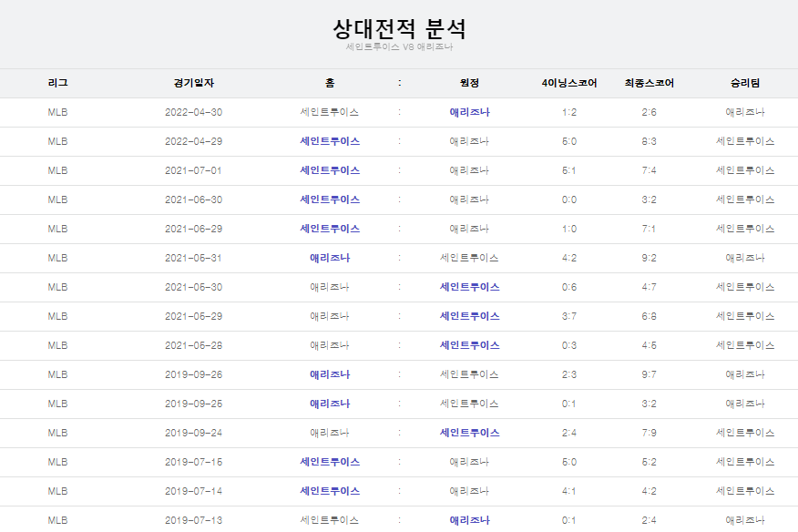This screenshot has height=532, width=798.
Task: Click bold away team 세인트루이스 in 2019-09-24 row
Action: (469, 433)
